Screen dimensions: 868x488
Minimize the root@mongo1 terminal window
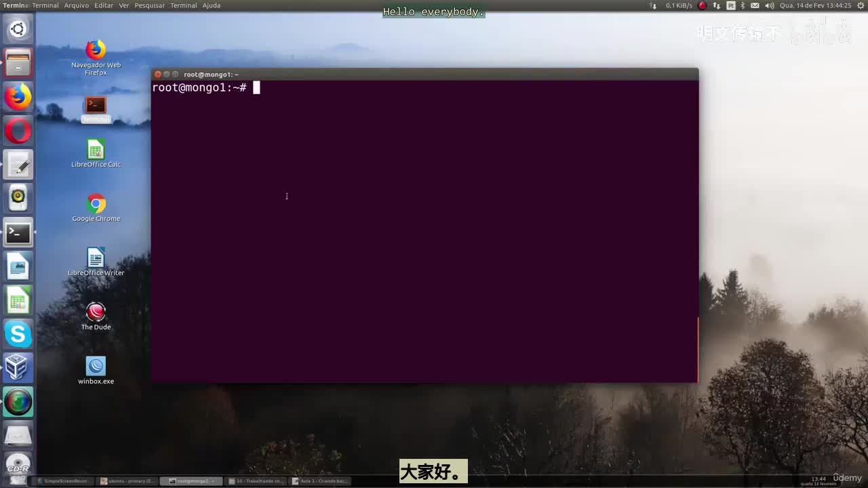tap(166, 75)
